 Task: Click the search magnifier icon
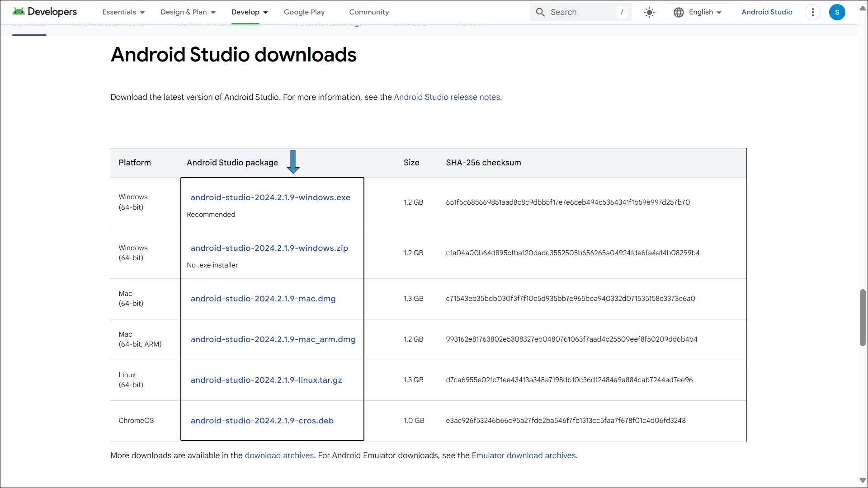click(x=540, y=12)
